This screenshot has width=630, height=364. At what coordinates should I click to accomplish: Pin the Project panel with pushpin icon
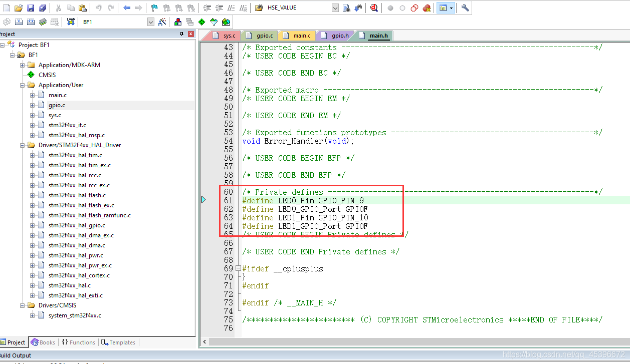(181, 34)
